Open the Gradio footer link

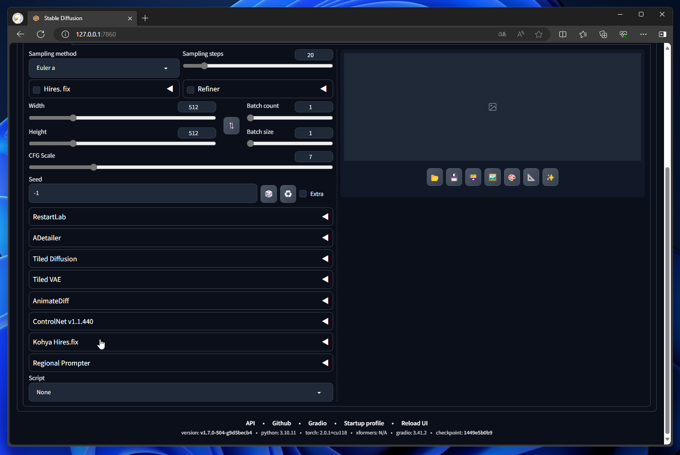click(x=317, y=423)
